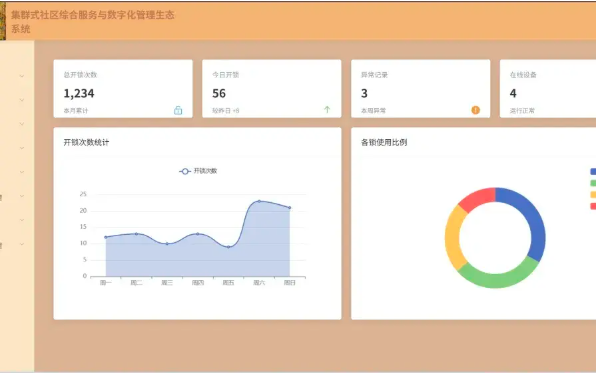Click the 总开锁次数 card title
Screen dimensions: 596x373
click(80, 75)
